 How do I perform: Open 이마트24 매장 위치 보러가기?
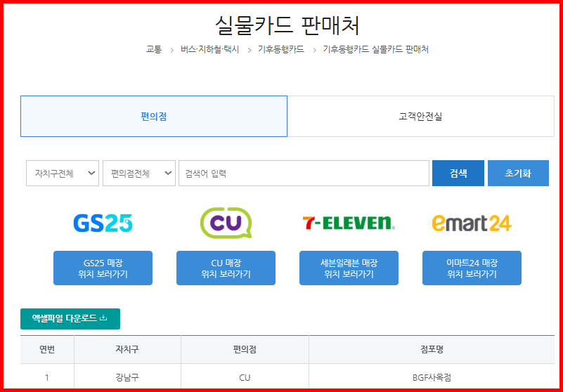(x=472, y=268)
